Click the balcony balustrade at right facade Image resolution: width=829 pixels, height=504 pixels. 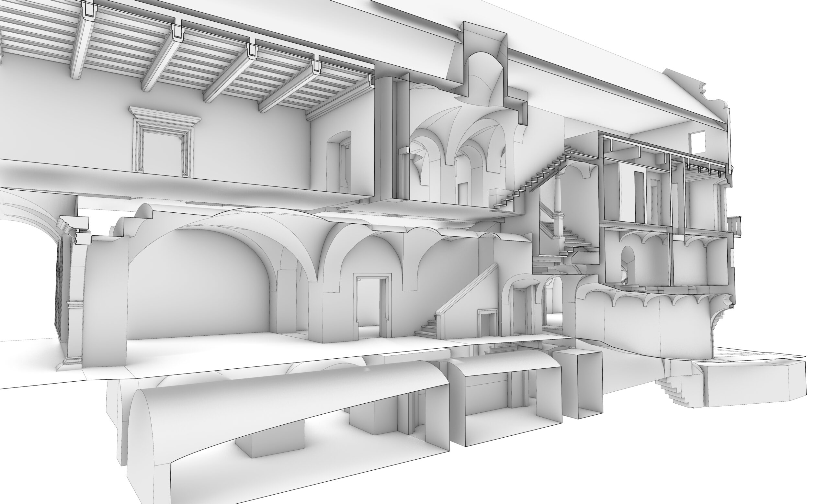click(734, 225)
